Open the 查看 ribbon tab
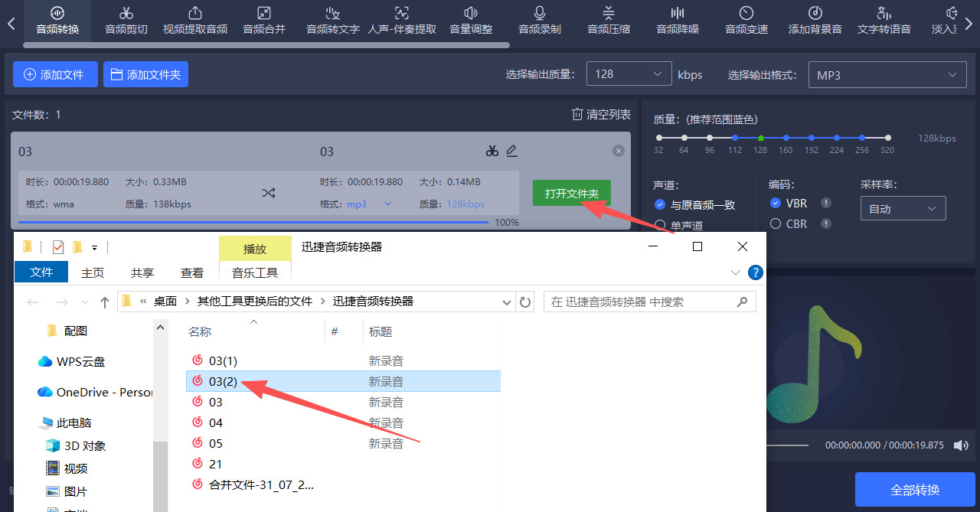The image size is (980, 512). (192, 272)
